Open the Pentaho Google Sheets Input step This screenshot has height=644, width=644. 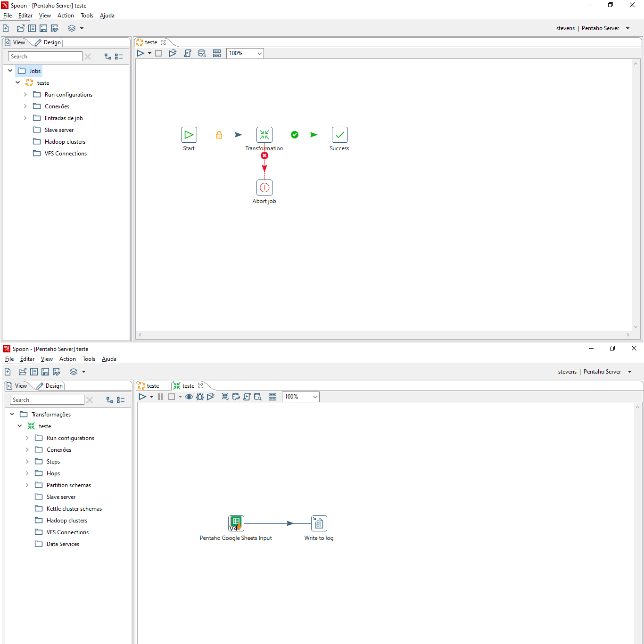pyautogui.click(x=236, y=523)
